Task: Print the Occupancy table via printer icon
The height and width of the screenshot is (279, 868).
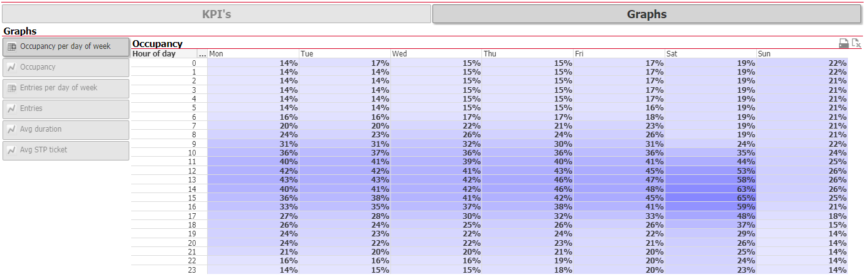Action: coord(844,43)
